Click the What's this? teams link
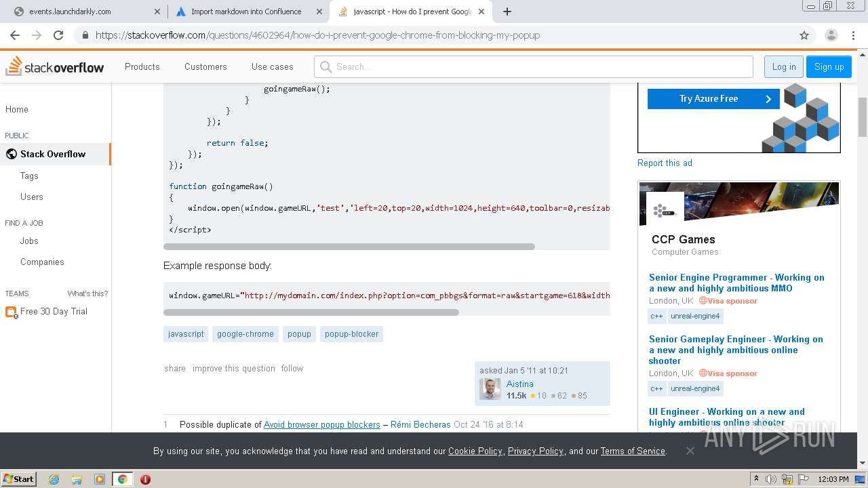The width and height of the screenshot is (868, 488). click(x=87, y=293)
